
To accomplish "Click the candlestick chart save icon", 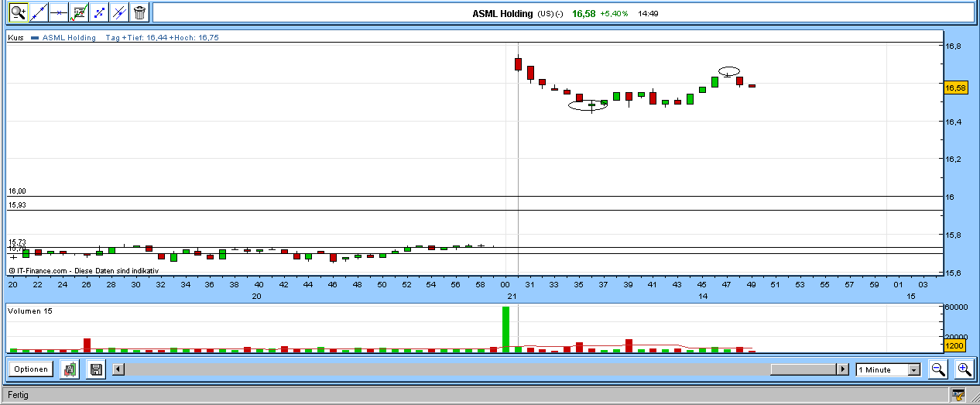I will tap(70, 369).
